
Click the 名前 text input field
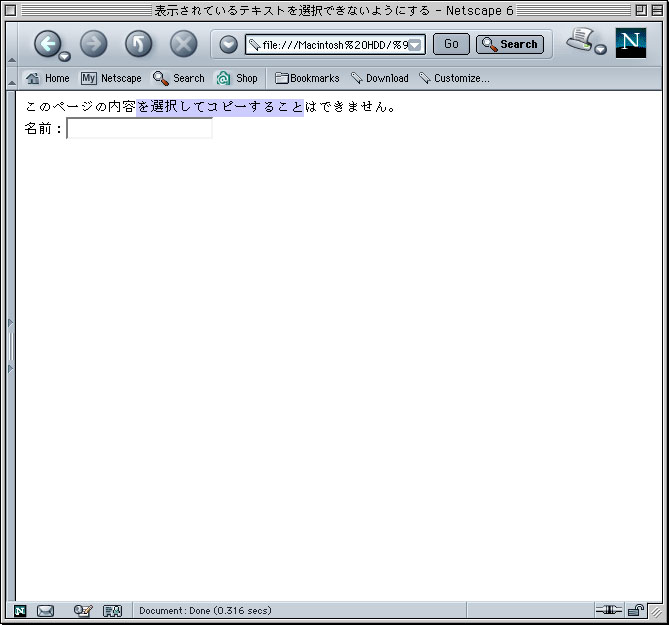pos(140,128)
